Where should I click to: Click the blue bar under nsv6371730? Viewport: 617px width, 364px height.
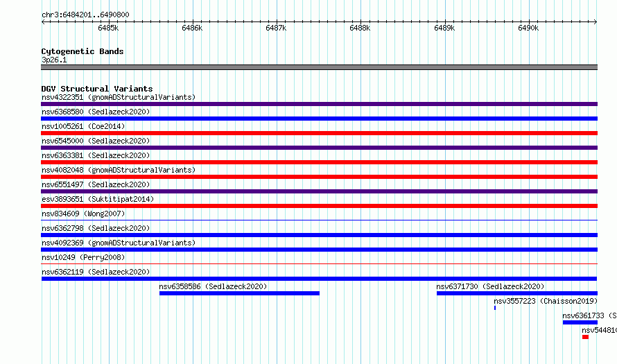coord(517,293)
